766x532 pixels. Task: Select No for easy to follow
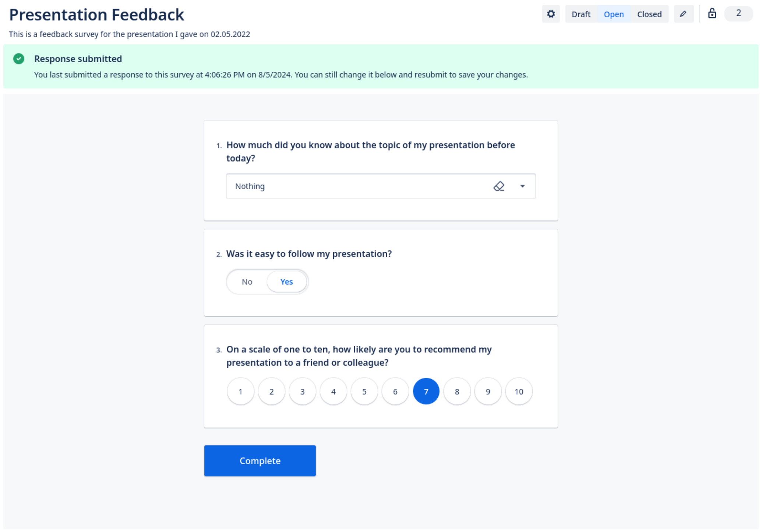[247, 282]
